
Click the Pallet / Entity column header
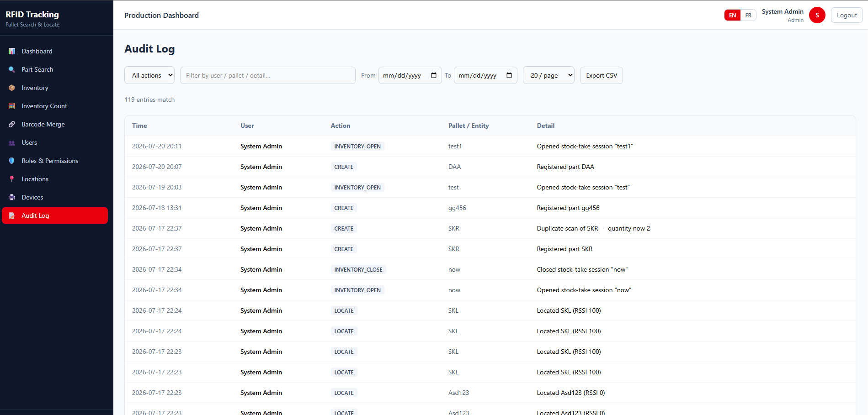tap(469, 126)
